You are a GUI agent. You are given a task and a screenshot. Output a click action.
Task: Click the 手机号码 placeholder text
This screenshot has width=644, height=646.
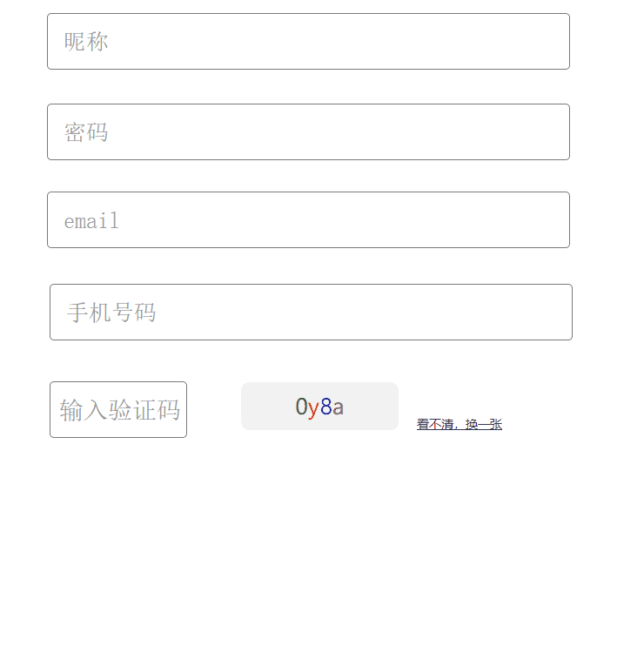(x=111, y=313)
